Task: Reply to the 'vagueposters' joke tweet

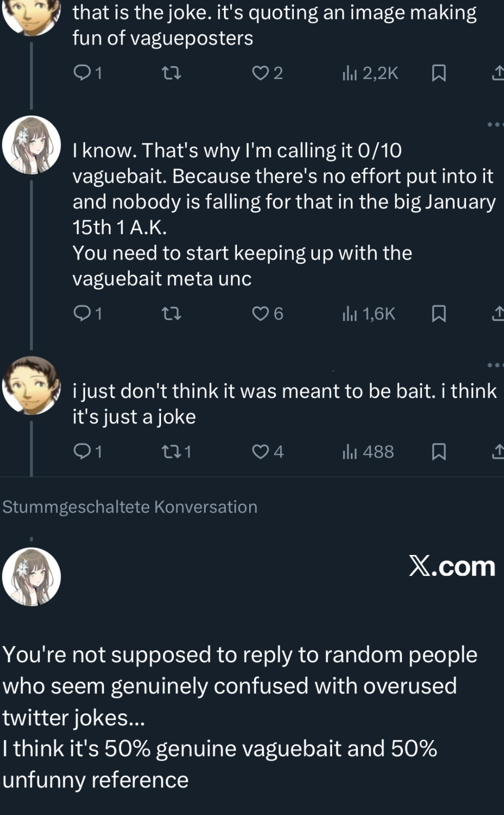Action: point(82,73)
